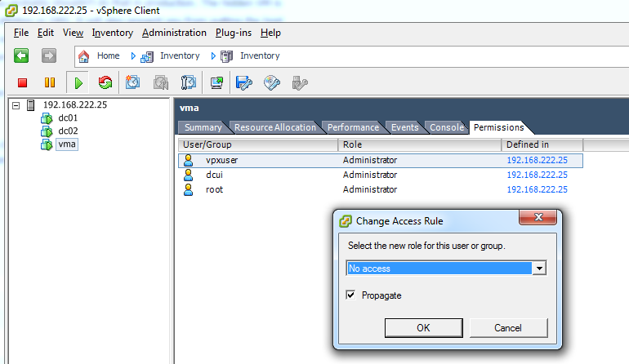Launch the virtual machine console icon
The image size is (629, 364).
[x=216, y=82]
